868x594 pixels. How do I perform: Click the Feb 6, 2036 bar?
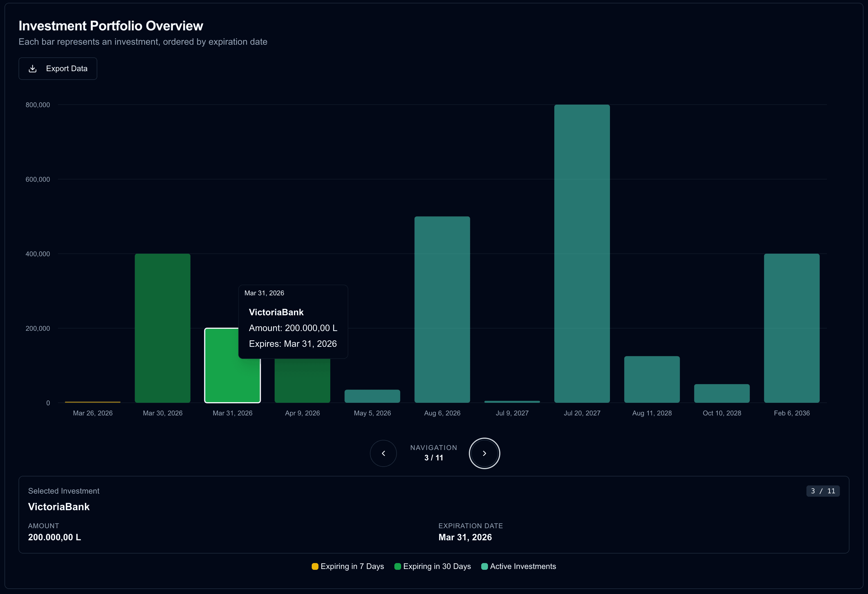coord(792,328)
